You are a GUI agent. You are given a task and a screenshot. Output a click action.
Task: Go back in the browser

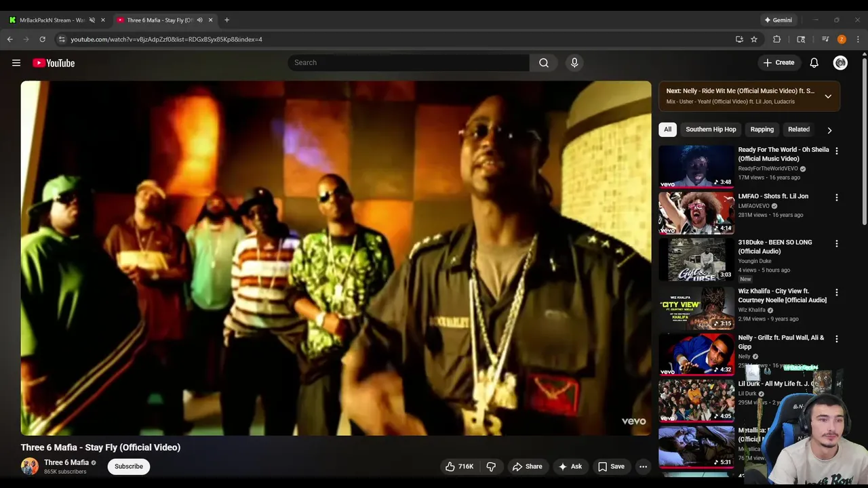9,39
